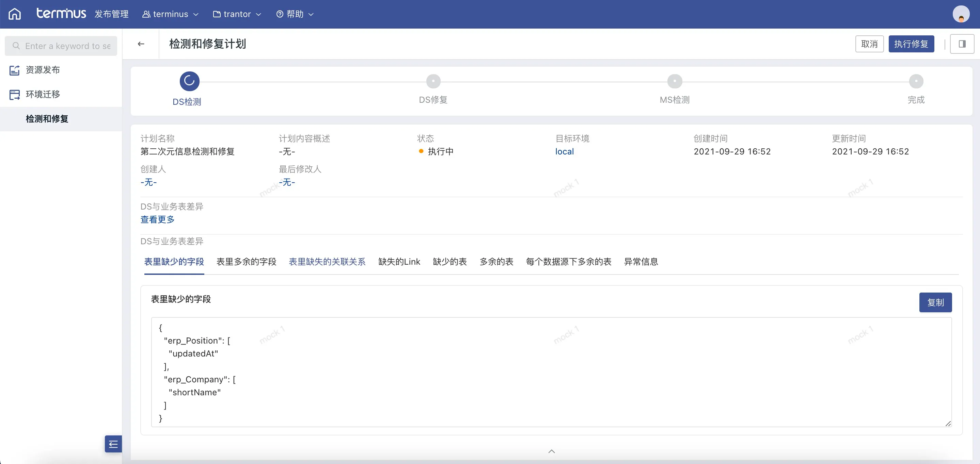The height and width of the screenshot is (464, 980).
Task: Expand the 帮助 help menu
Action: pyautogui.click(x=295, y=14)
